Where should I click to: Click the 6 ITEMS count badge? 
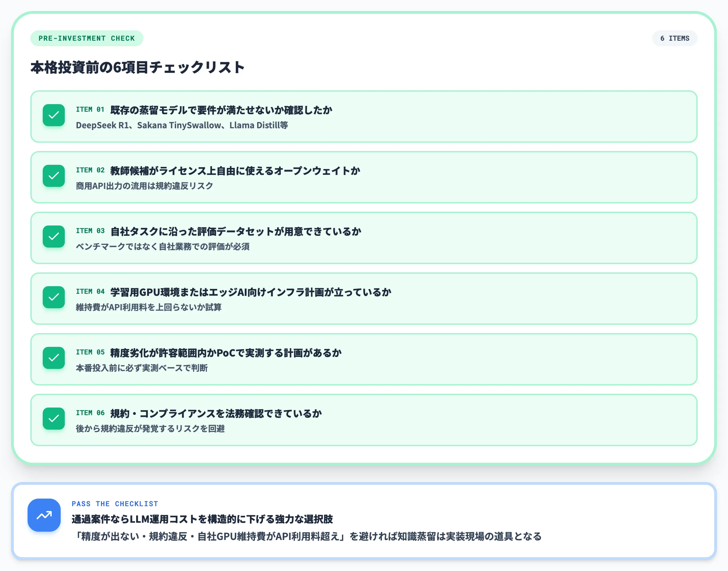click(675, 38)
